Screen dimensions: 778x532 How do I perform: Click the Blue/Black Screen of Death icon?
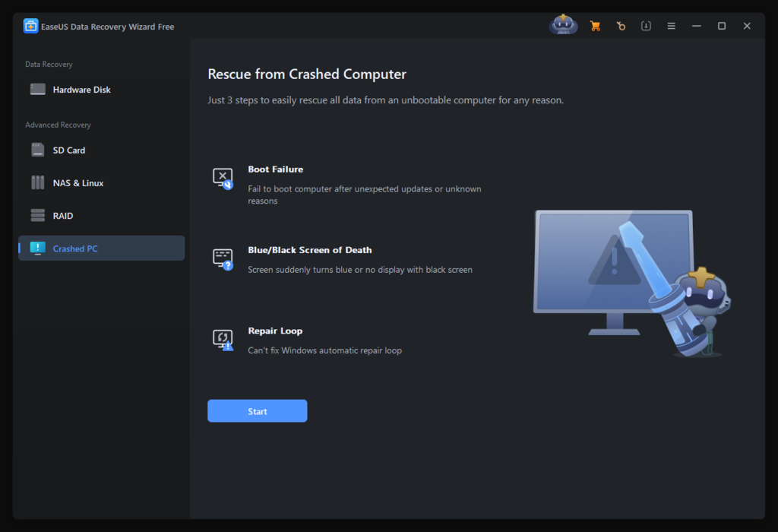(223, 260)
